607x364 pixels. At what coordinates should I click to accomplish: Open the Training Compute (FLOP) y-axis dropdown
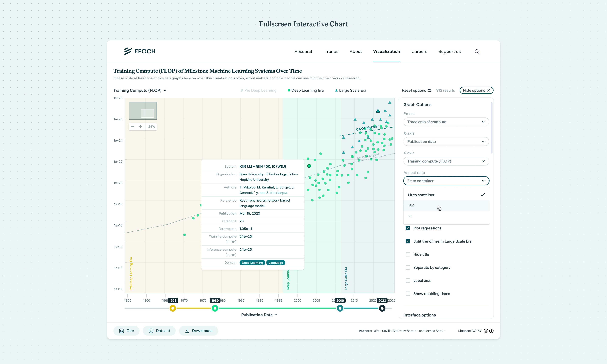(140, 90)
